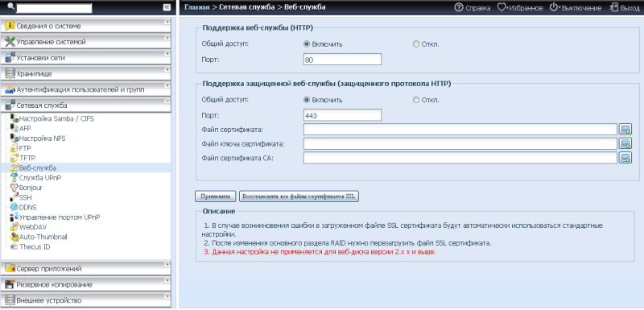Screen dimensions: 644x310
Task: Click browse icon for Файл ключа сертификата
Action: coord(625,143)
